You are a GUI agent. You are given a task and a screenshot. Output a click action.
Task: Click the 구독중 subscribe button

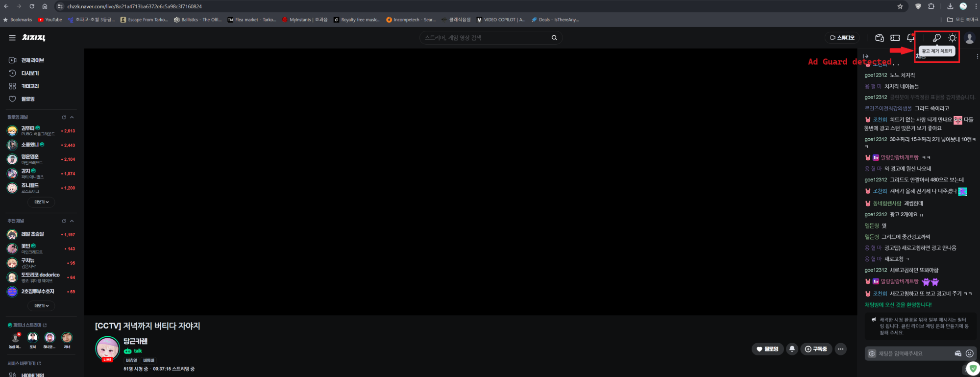(x=816, y=349)
